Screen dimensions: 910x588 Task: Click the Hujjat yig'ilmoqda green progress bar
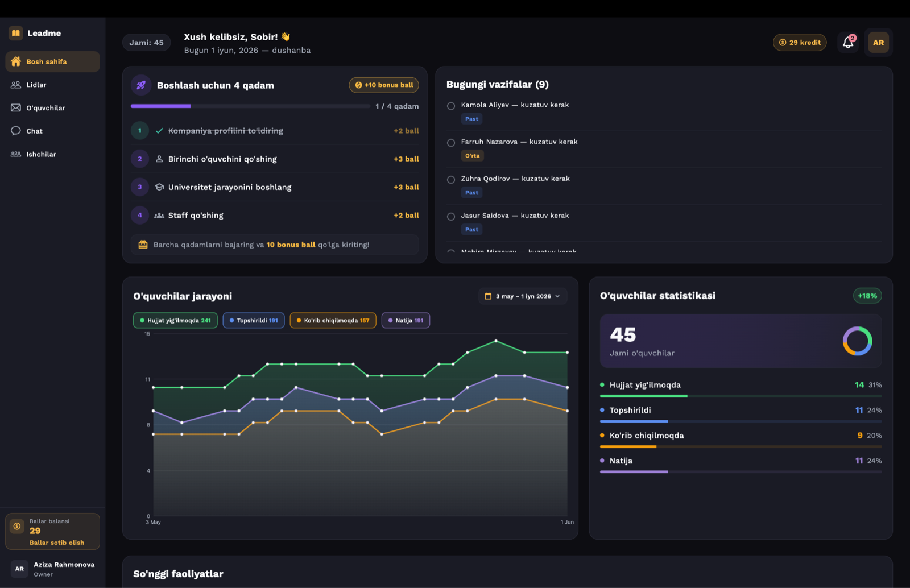[x=741, y=396]
